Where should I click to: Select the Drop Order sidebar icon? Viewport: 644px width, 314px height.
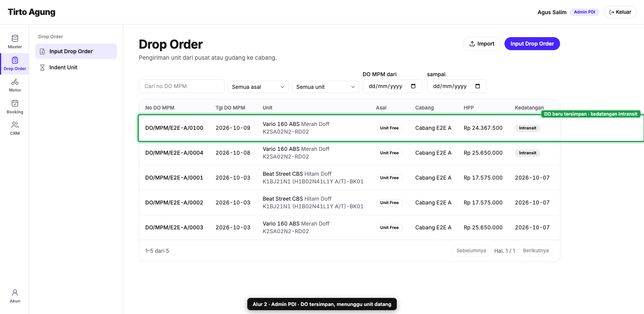pyautogui.click(x=15, y=60)
